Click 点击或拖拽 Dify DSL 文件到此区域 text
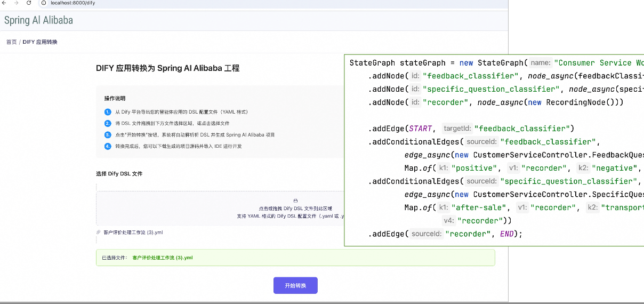This screenshot has width=644, height=304. pos(295,209)
